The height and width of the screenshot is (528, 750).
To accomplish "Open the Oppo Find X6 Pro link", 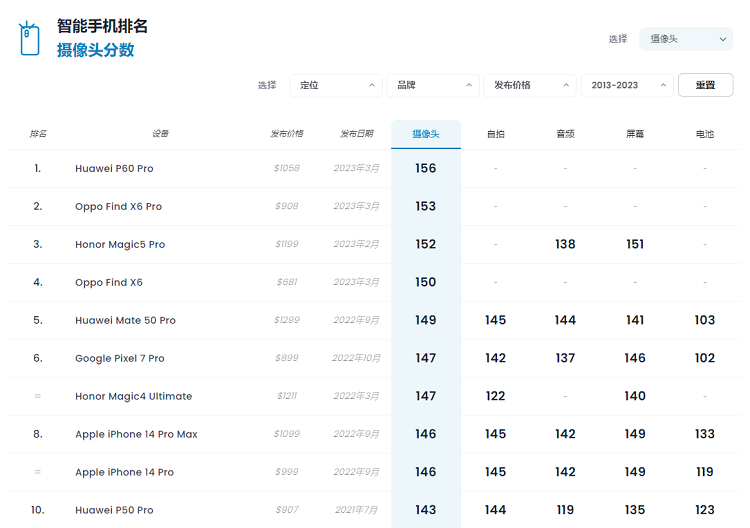I will pyautogui.click(x=119, y=207).
